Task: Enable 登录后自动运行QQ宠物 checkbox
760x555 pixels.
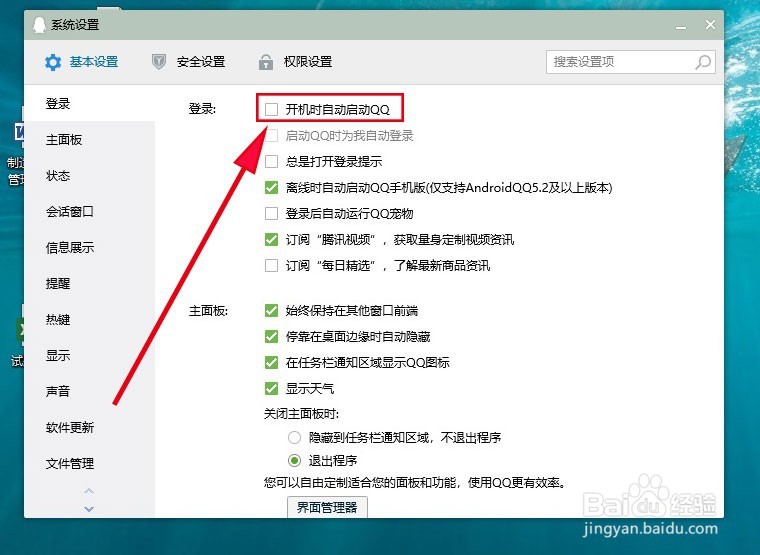Action: point(271,213)
